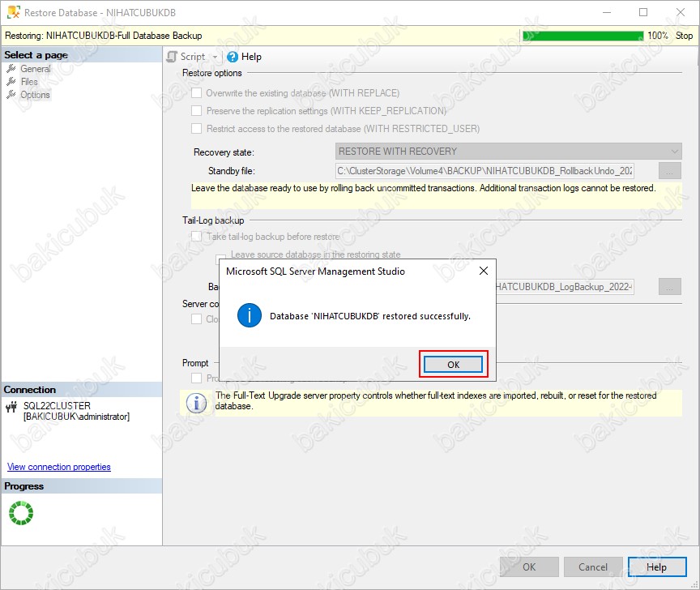Expand the Script dropdown arrow
700x590 pixels.
[215, 58]
